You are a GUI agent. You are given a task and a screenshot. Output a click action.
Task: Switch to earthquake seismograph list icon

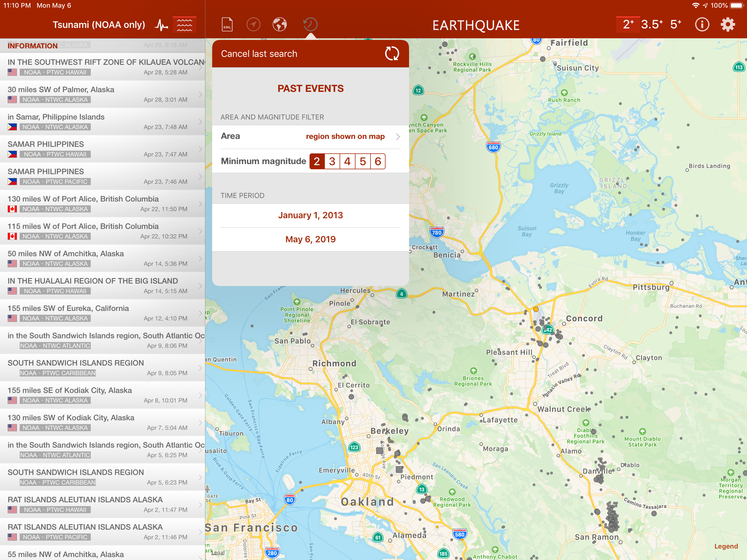click(x=162, y=25)
